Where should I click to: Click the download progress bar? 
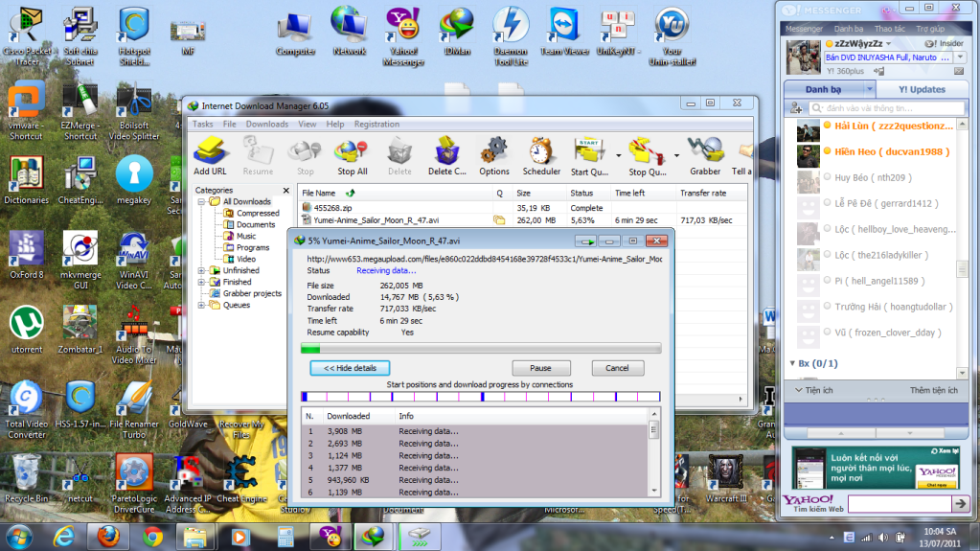pyautogui.click(x=480, y=349)
